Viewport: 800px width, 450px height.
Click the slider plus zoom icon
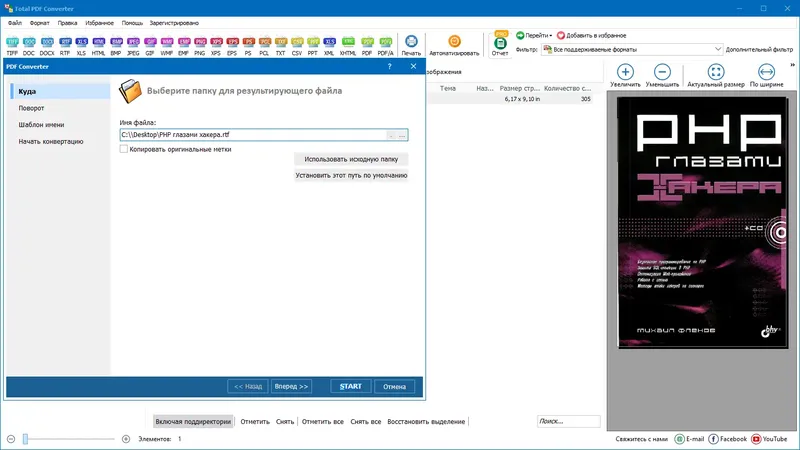(126, 439)
